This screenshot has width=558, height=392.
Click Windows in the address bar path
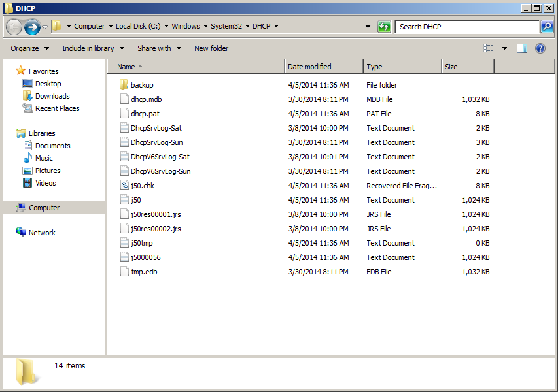click(x=187, y=26)
